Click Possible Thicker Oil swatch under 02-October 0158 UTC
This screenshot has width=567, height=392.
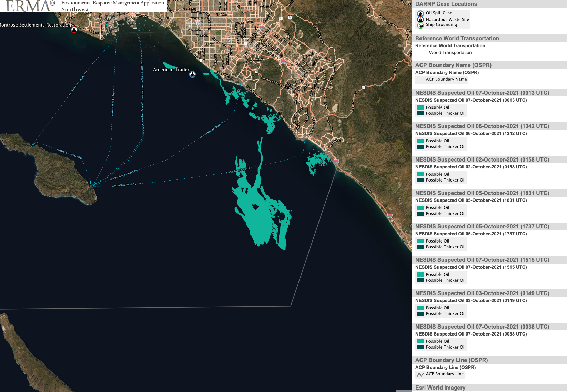pos(421,180)
